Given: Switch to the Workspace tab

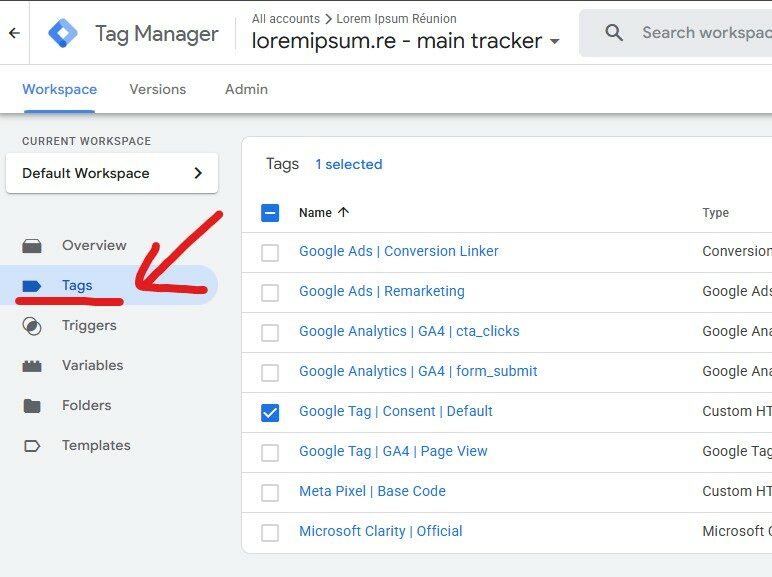Looking at the screenshot, I should [60, 89].
